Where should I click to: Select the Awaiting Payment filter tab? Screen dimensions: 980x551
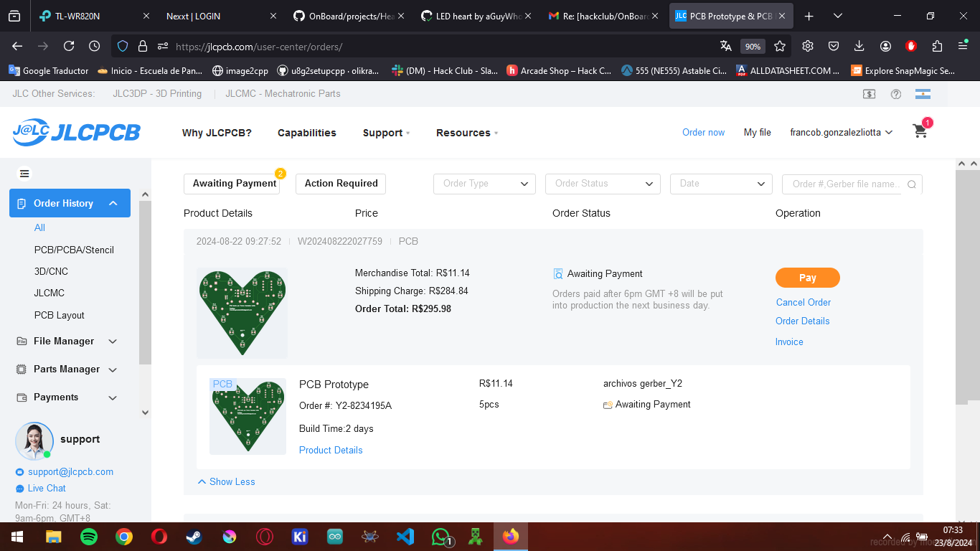(x=232, y=184)
